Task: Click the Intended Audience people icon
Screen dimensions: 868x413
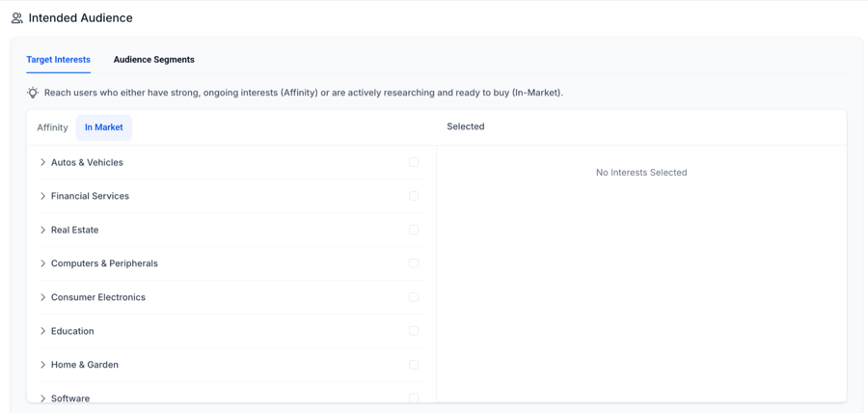Action: (17, 18)
